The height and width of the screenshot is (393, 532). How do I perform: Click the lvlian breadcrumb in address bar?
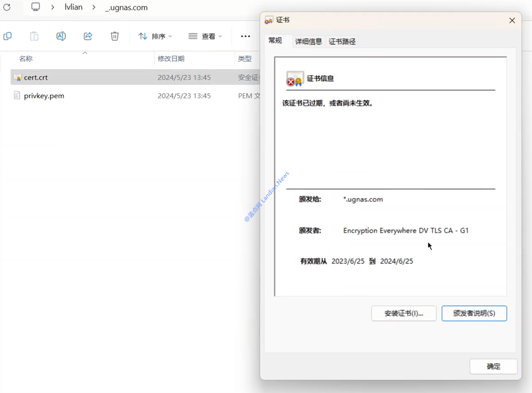pos(74,7)
